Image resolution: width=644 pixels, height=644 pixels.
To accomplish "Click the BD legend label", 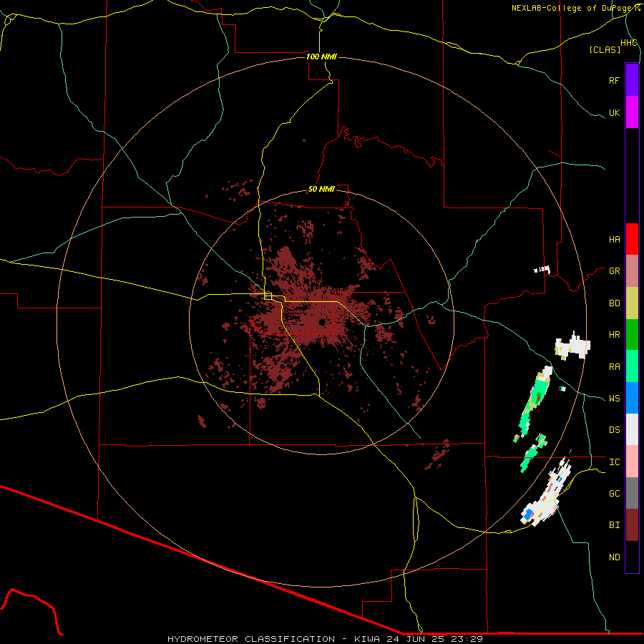I will tap(615, 303).
